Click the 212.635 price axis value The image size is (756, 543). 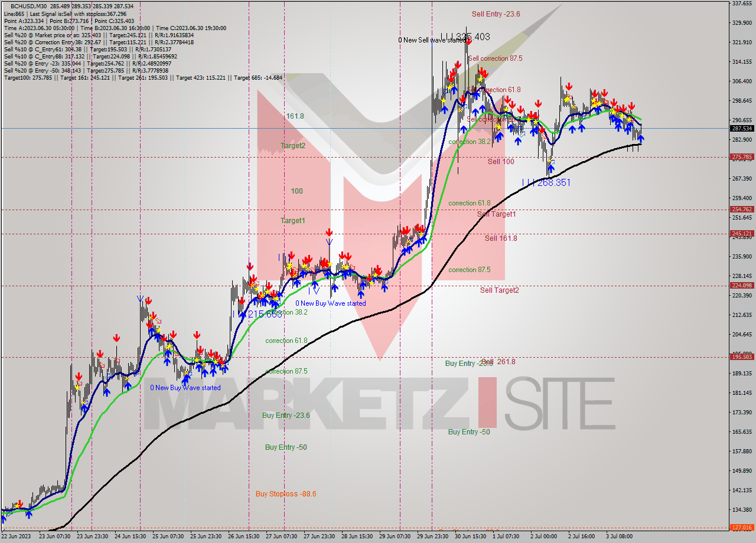pos(742,315)
